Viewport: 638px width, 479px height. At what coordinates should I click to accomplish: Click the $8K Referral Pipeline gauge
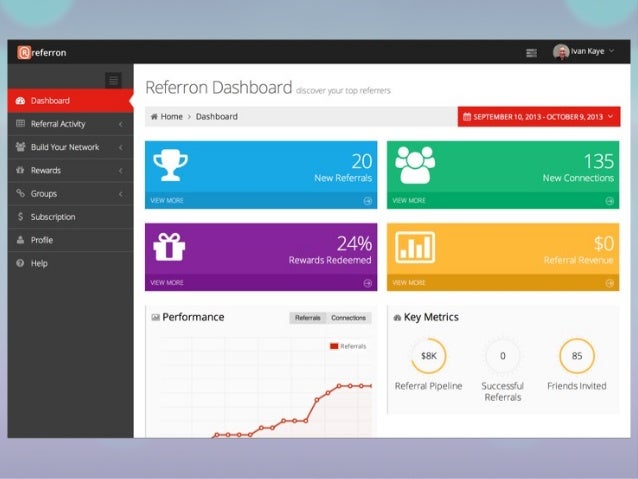[x=429, y=356]
